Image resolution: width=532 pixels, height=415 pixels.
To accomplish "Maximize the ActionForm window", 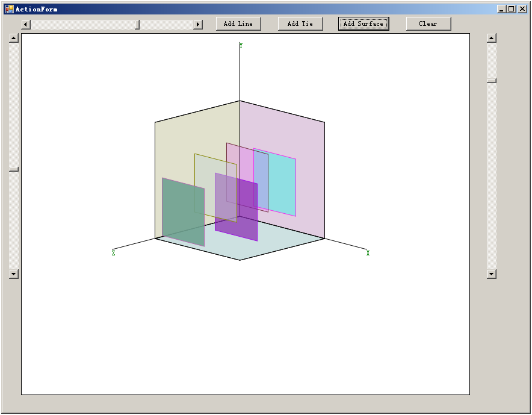I will [512, 9].
